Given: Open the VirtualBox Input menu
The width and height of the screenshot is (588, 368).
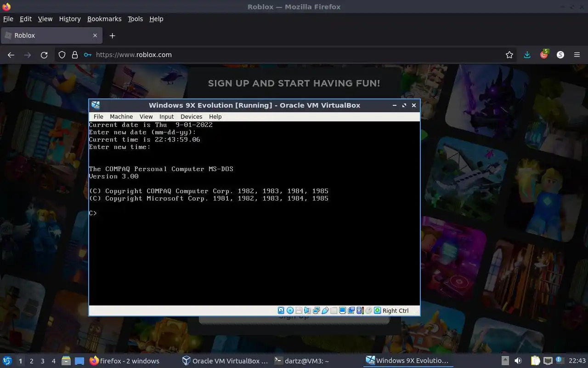Looking at the screenshot, I should 166,116.
